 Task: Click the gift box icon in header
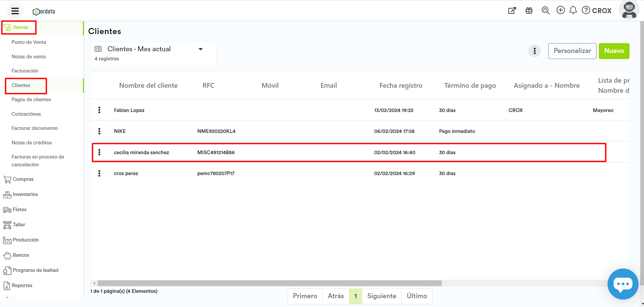pos(529,10)
